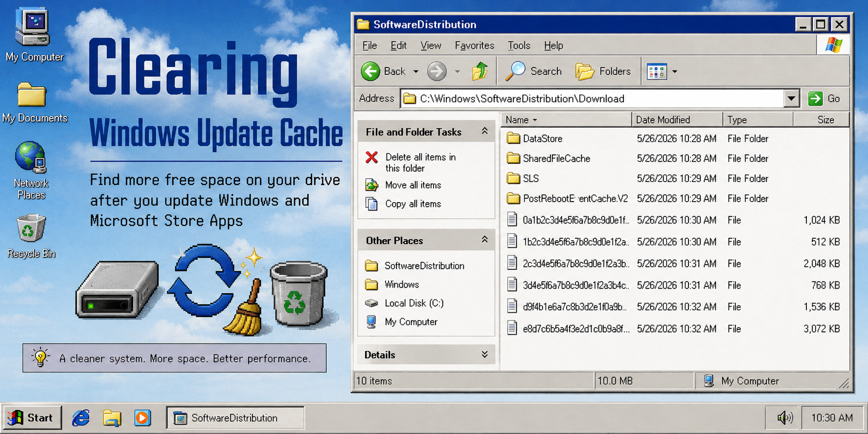
Task: Select the 0a1b2c3d4e5f6a7b8c9d0e1f file icon
Action: click(x=512, y=220)
